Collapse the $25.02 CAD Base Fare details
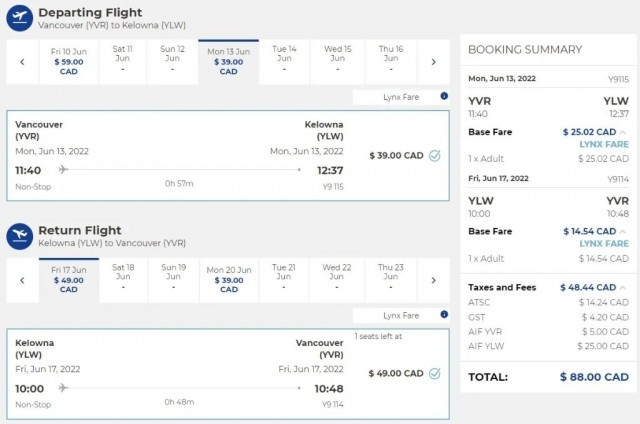 [623, 132]
